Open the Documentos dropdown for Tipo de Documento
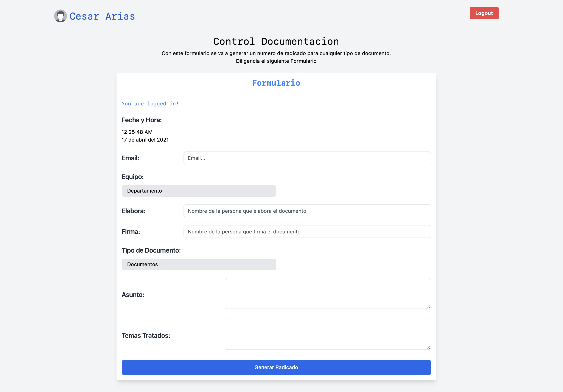 pyautogui.click(x=199, y=264)
